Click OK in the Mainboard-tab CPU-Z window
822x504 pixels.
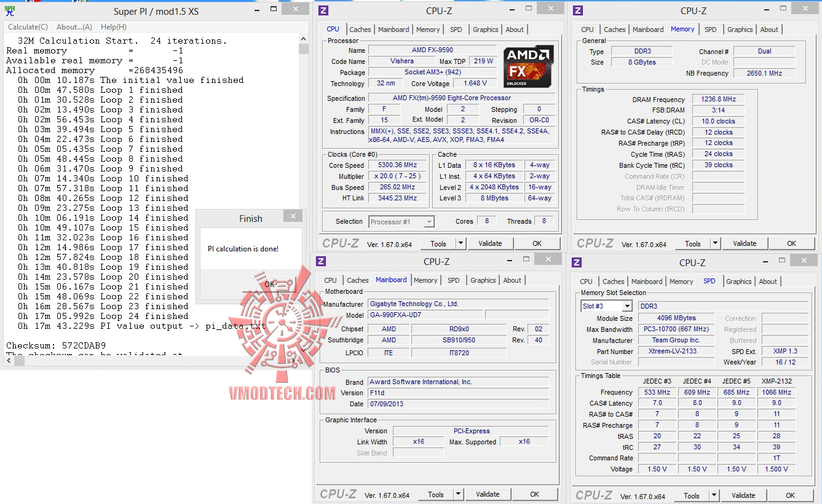pos(535,494)
